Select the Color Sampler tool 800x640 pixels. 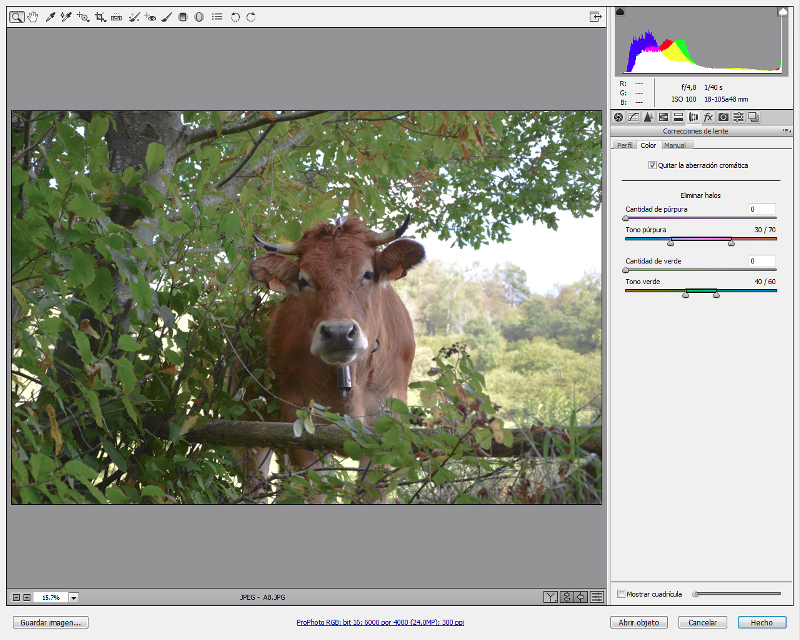click(x=66, y=17)
